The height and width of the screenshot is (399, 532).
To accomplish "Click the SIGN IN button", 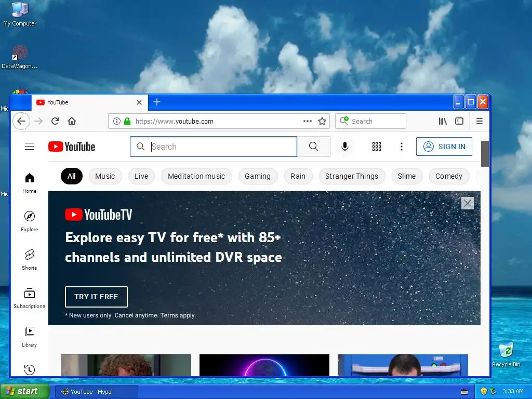I will point(444,147).
